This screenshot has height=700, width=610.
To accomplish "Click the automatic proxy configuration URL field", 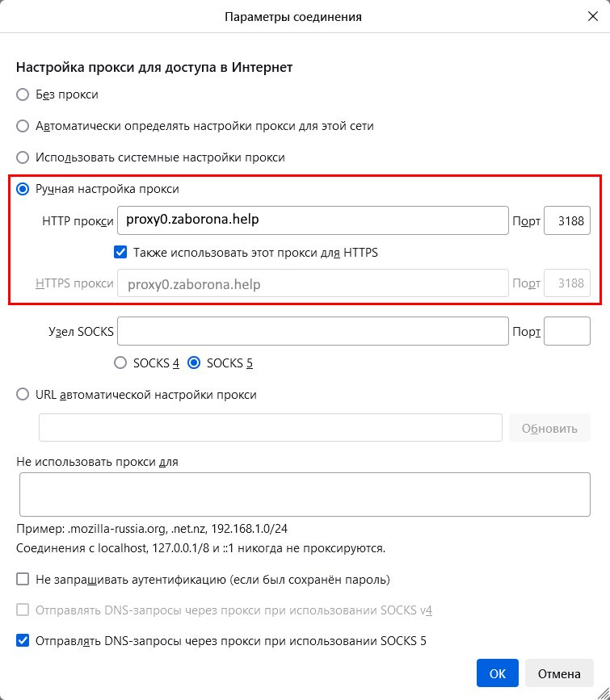I will (x=271, y=428).
